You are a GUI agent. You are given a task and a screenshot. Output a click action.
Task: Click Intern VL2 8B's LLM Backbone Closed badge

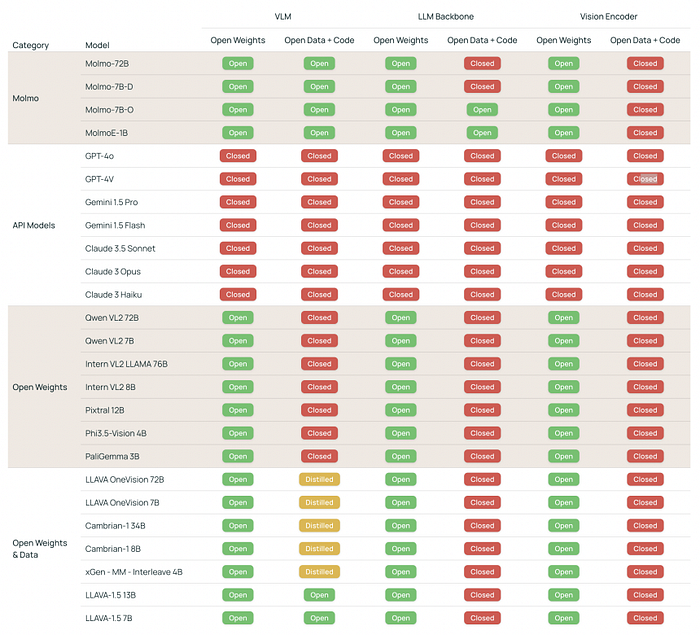(x=482, y=387)
